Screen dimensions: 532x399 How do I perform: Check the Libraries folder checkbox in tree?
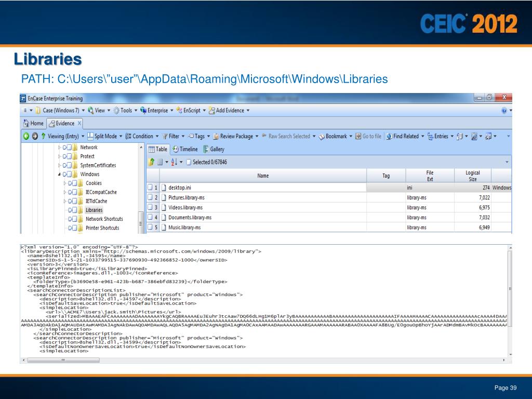74,210
